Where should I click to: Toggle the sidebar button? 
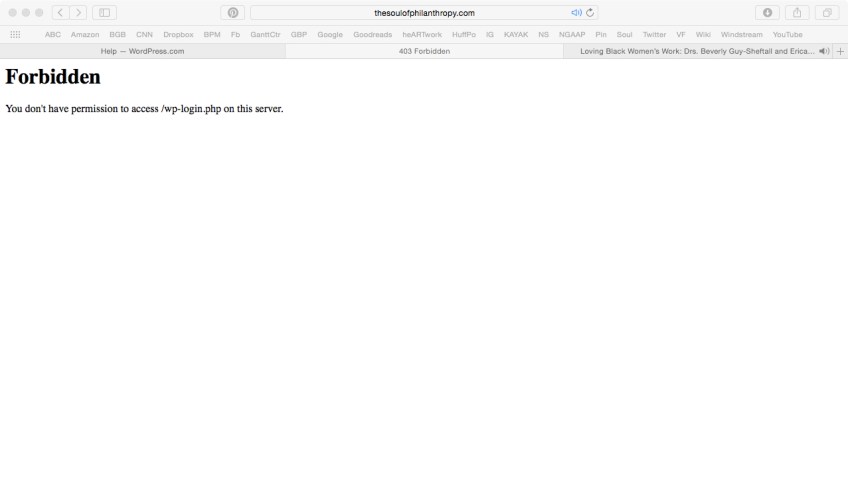click(103, 13)
